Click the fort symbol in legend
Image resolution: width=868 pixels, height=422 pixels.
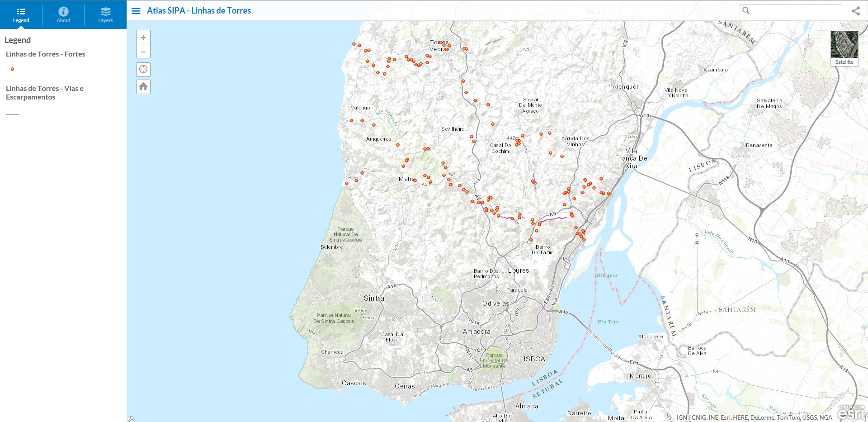click(x=12, y=69)
